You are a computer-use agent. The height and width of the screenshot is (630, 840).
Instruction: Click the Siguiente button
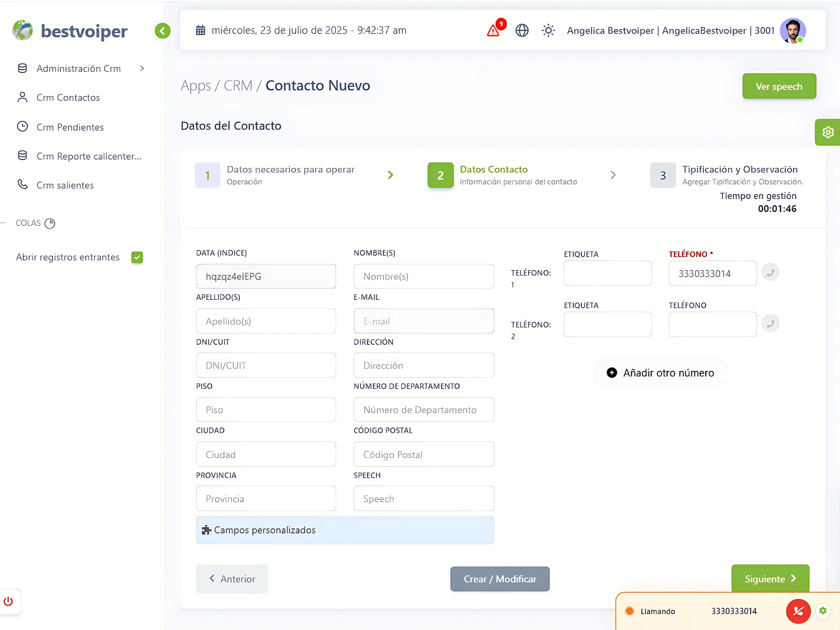tap(770, 579)
